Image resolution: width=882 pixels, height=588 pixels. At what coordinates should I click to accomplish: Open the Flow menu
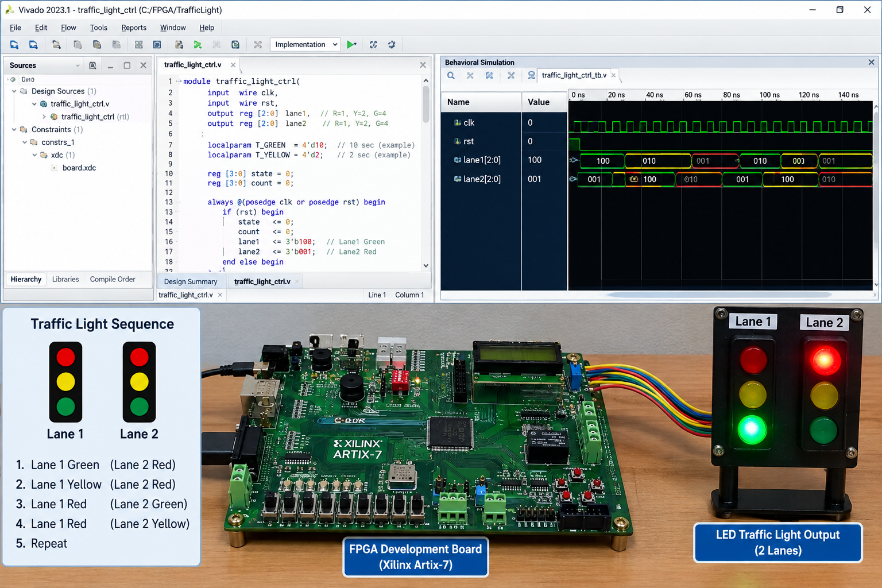[68, 28]
